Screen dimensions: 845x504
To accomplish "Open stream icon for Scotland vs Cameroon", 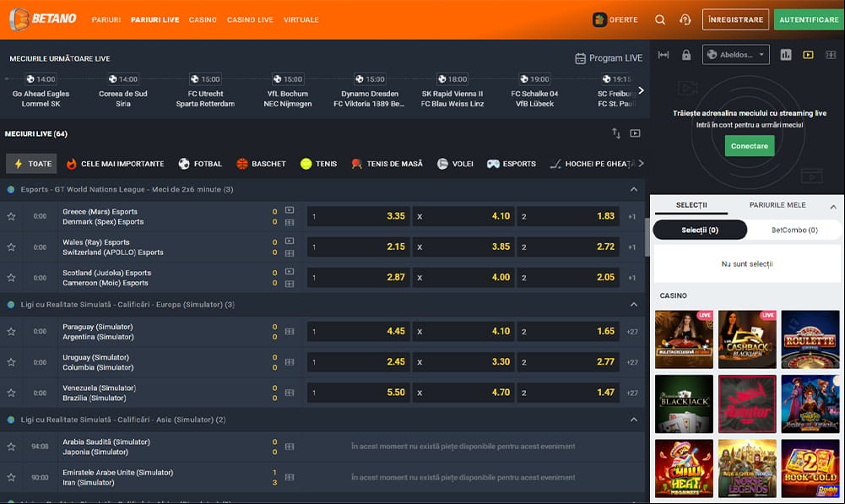I will 290,272.
